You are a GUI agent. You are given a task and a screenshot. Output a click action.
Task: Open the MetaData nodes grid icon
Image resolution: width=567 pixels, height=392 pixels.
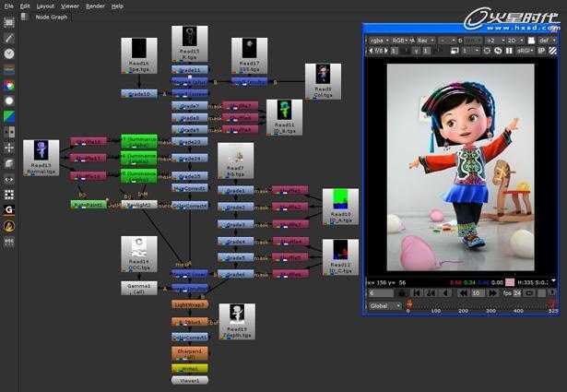(9, 195)
